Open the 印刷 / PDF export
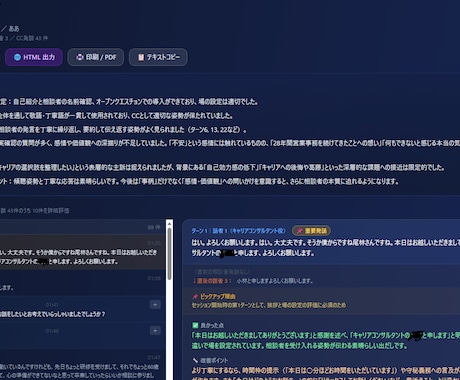460x380 pixels. pyautogui.click(x=96, y=57)
